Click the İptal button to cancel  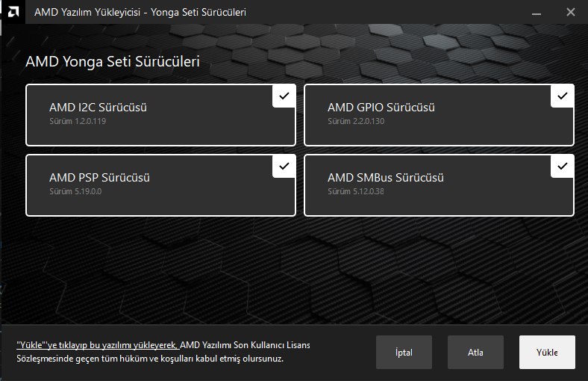(404, 352)
